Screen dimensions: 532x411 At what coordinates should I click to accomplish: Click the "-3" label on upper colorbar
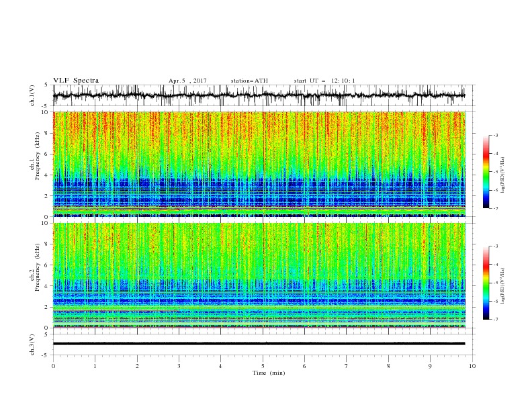click(495, 136)
